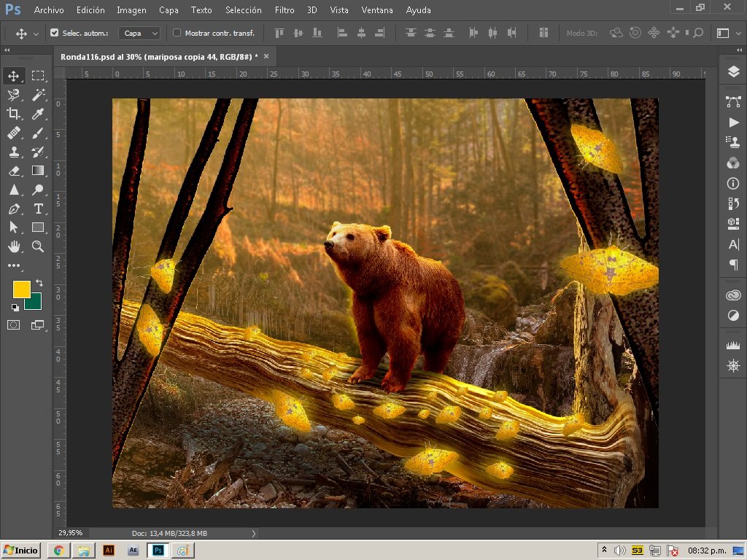Swap foreground and background colors
This screenshot has height=560, width=747.
click(39, 283)
